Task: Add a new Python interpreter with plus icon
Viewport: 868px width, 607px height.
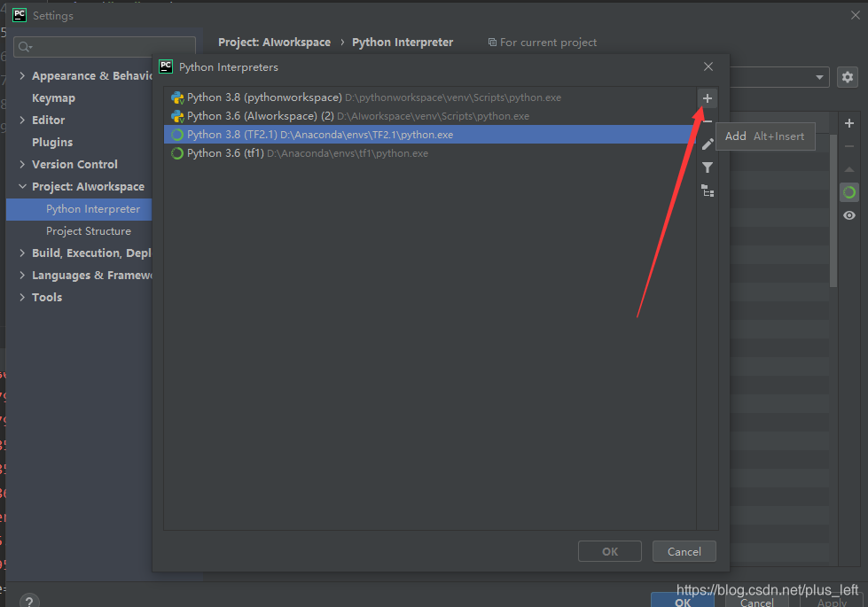Action: point(707,98)
